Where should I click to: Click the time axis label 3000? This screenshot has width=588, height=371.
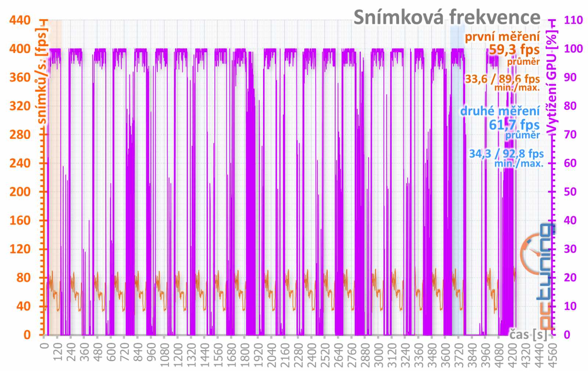click(379, 354)
